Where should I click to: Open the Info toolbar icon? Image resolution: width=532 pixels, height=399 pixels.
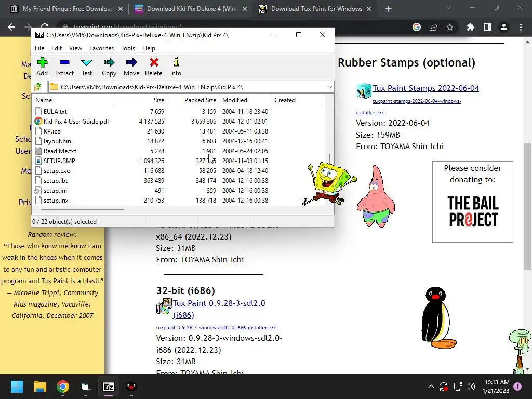pos(176,67)
